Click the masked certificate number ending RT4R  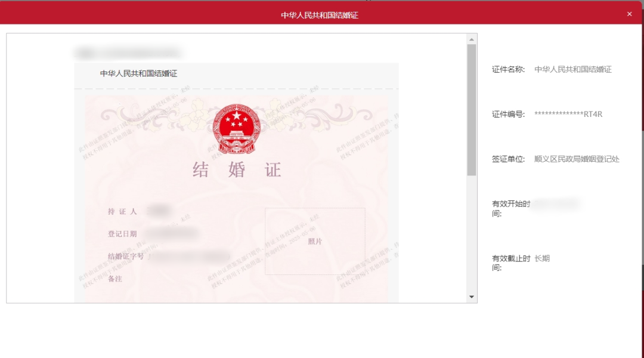point(568,114)
